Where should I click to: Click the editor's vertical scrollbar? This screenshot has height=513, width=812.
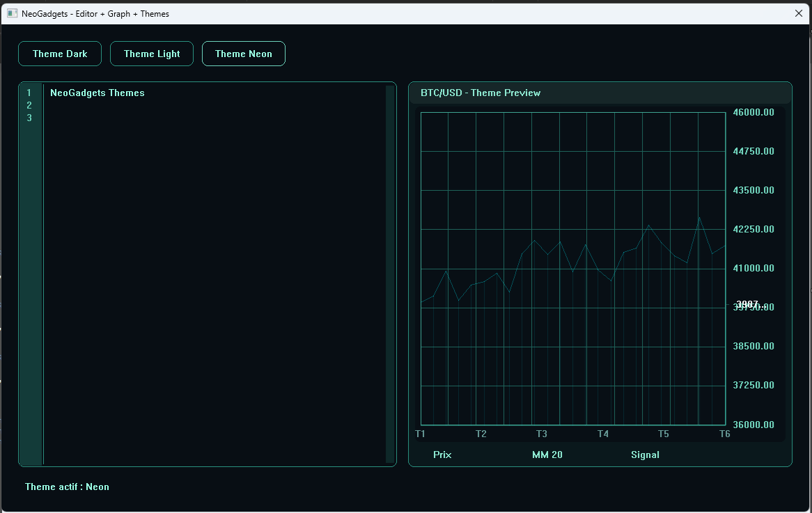coord(390,274)
